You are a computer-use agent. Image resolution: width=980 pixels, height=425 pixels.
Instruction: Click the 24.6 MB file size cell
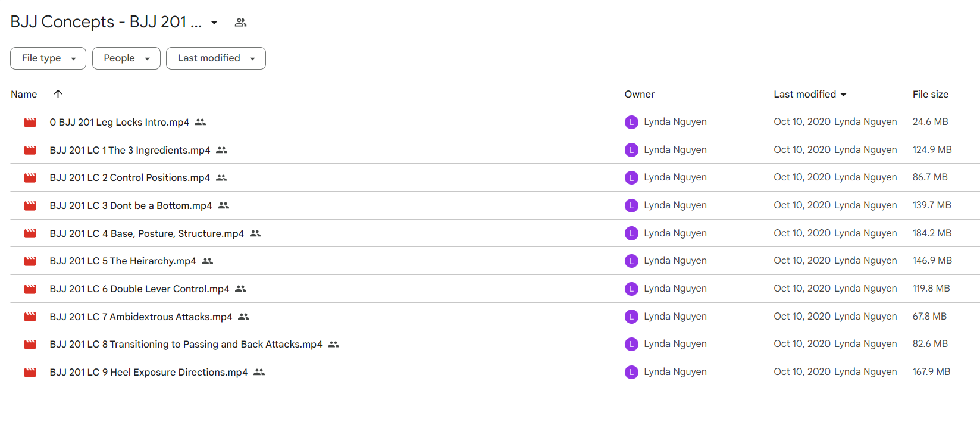pos(931,122)
